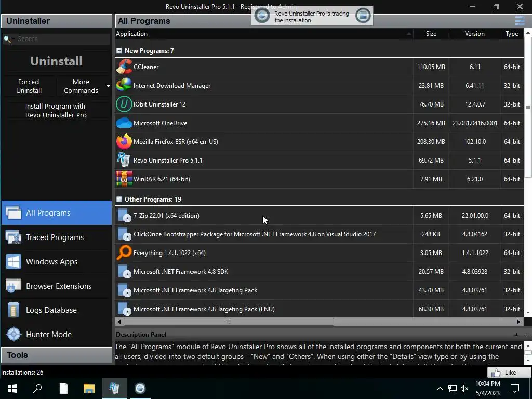The height and width of the screenshot is (399, 532).
Task: Click Forced Uninstall
Action: tap(29, 86)
